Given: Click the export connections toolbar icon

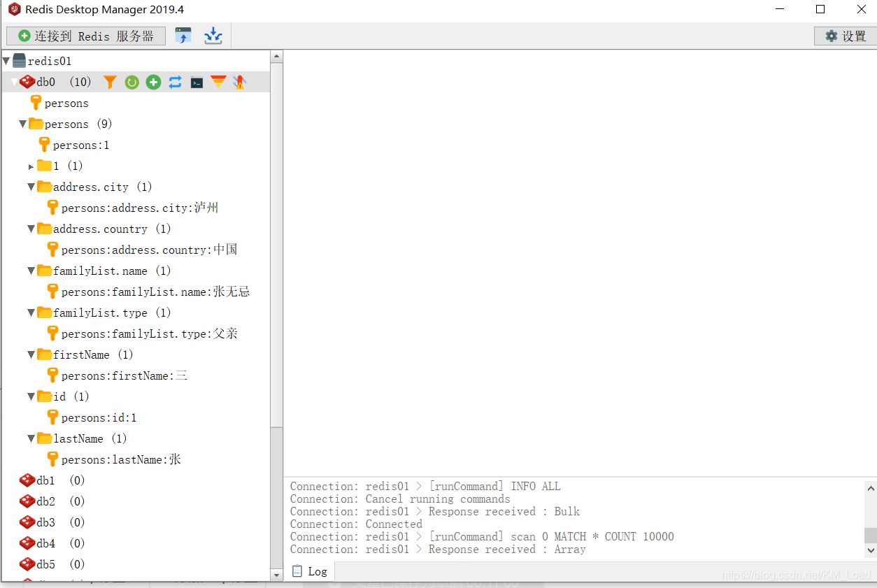Looking at the screenshot, I should point(213,36).
